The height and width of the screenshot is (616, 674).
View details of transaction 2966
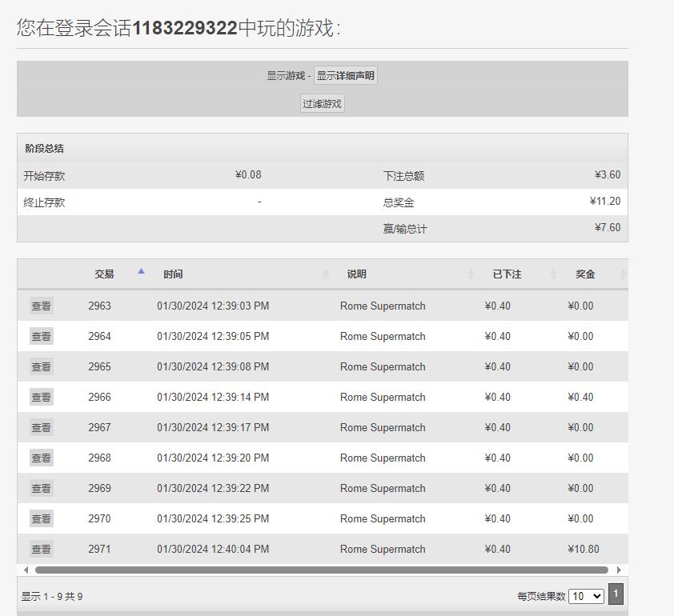pos(41,398)
